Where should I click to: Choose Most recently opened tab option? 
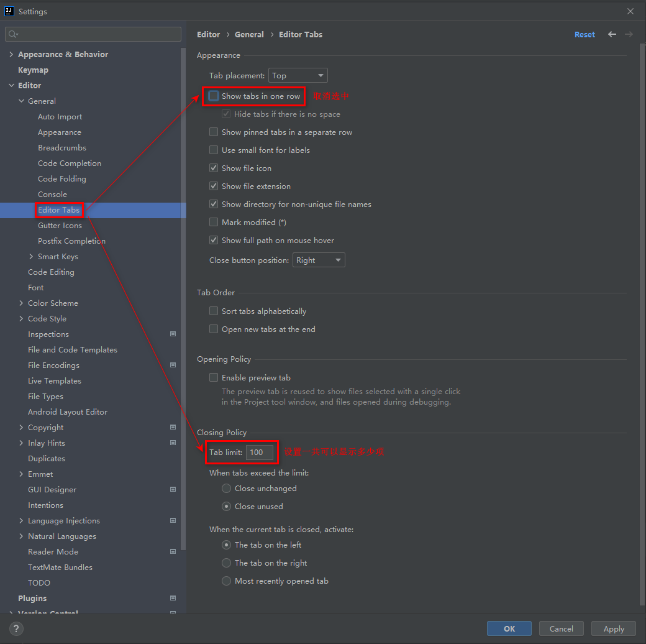pos(226,581)
